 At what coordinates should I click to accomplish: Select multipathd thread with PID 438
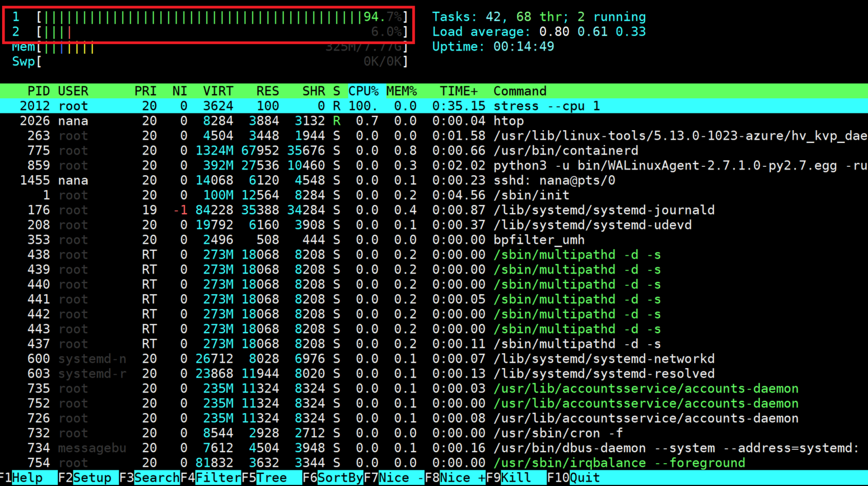pos(434,255)
